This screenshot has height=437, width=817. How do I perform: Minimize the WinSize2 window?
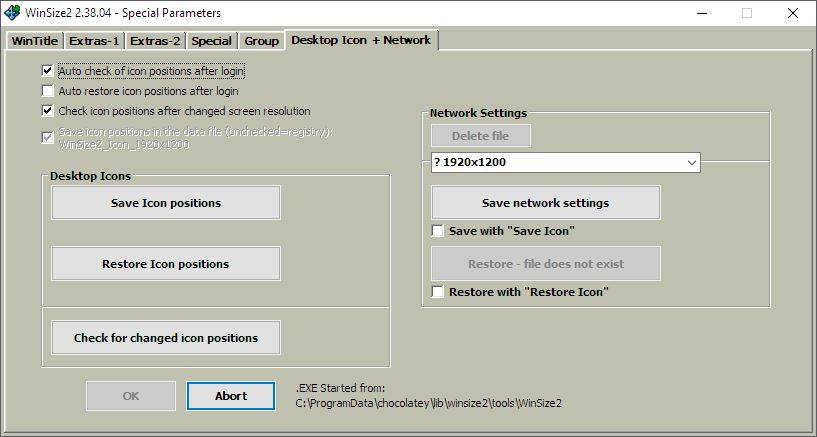click(x=701, y=13)
